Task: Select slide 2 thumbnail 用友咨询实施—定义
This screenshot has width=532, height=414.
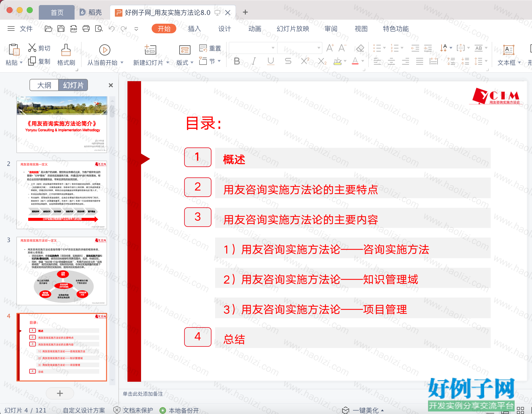Action: click(62, 195)
